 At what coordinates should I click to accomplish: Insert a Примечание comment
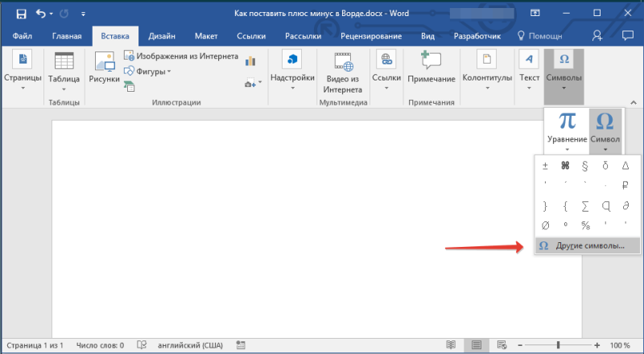coord(431,67)
